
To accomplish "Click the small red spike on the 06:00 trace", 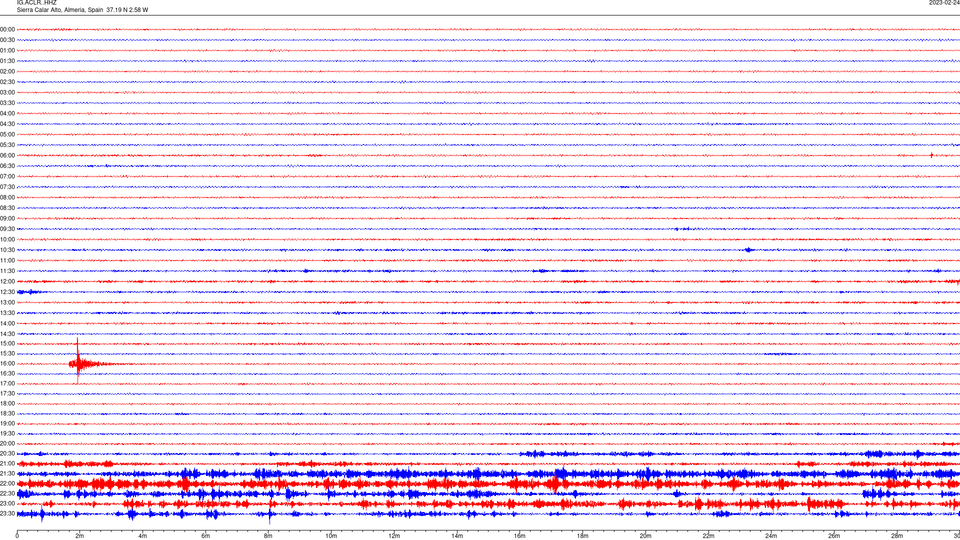I will coord(931,156).
